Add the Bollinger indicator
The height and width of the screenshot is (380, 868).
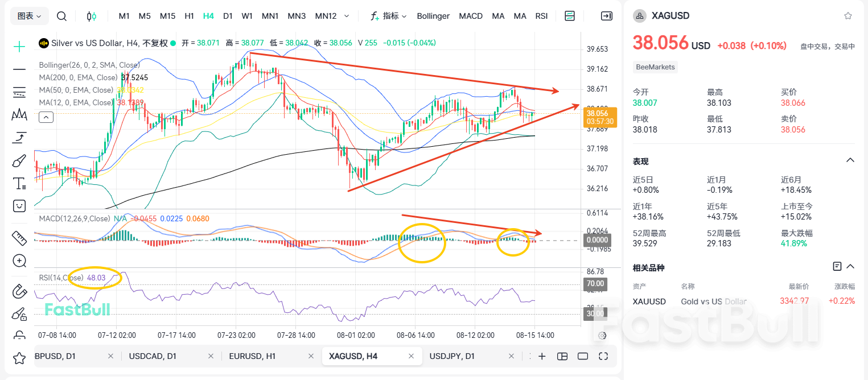(433, 16)
